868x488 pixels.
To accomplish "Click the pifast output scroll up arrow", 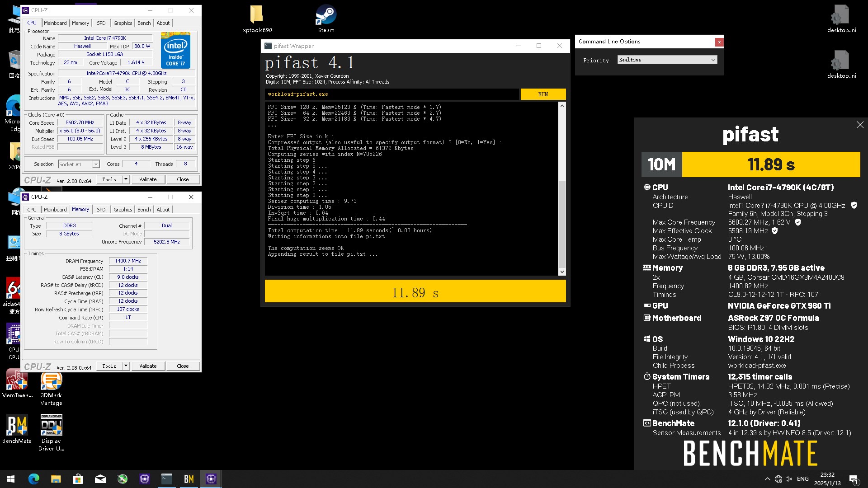I will (x=562, y=106).
